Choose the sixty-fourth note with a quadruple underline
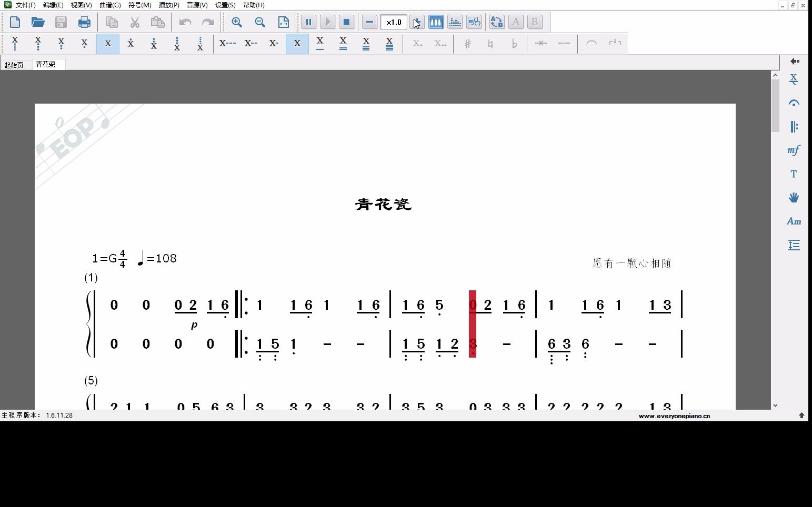 pos(389,44)
